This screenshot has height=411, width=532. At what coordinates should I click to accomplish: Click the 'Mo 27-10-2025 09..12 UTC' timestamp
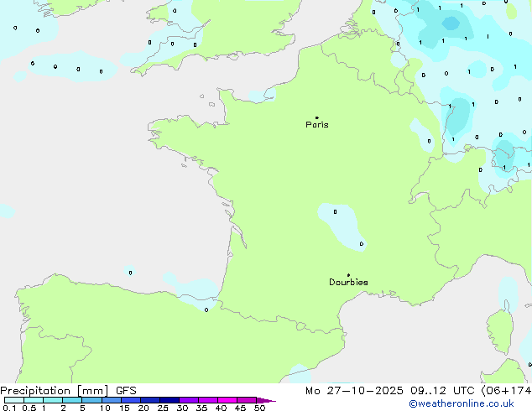(x=390, y=391)
